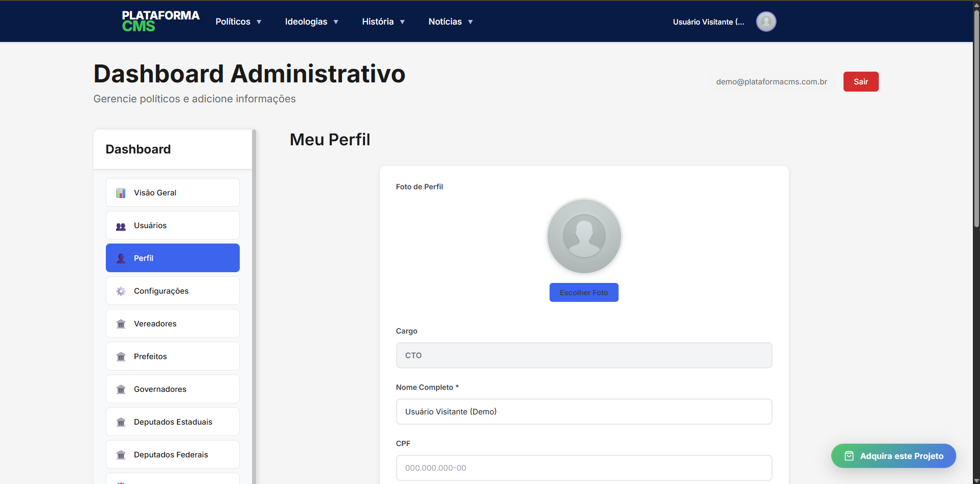The width and height of the screenshot is (980, 484).
Task: Click the Dashboard Administrativo title
Action: pos(249,74)
